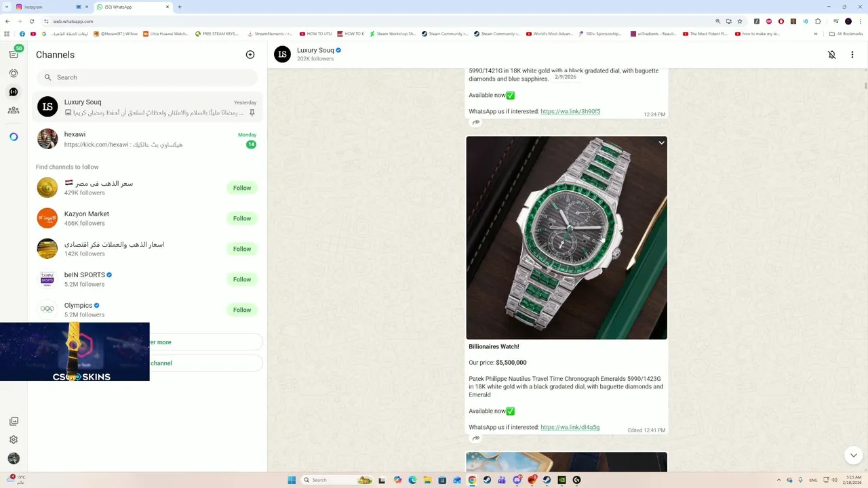The width and height of the screenshot is (868, 488).
Task: Open the Status icon in the sidebar
Action: point(14,73)
